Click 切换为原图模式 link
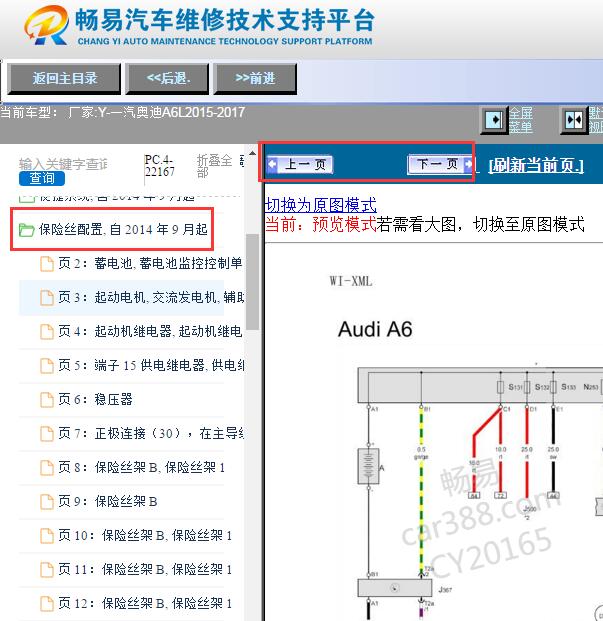The width and height of the screenshot is (603, 621). tap(321, 205)
